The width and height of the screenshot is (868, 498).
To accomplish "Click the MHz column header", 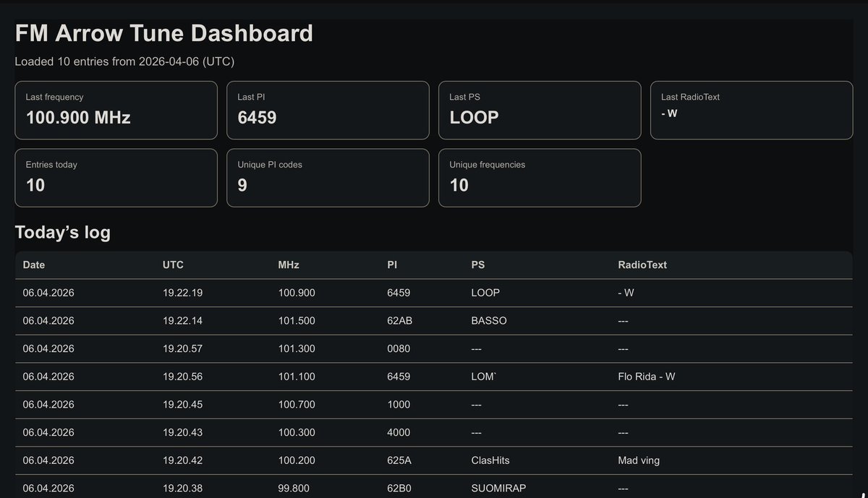I will tap(289, 265).
